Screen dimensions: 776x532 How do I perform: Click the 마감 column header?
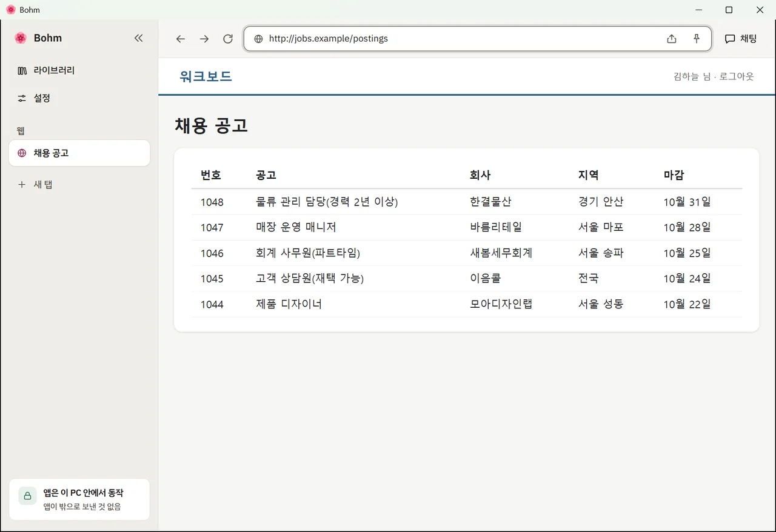[x=674, y=175]
